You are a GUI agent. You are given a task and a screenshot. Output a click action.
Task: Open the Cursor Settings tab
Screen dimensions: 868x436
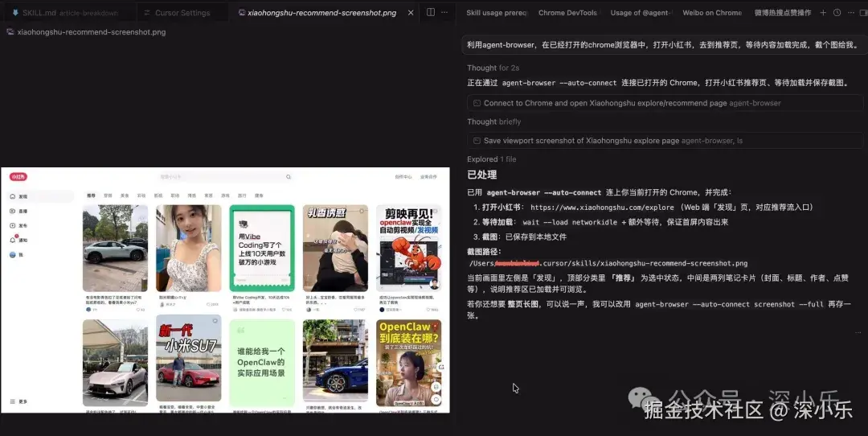(x=182, y=12)
